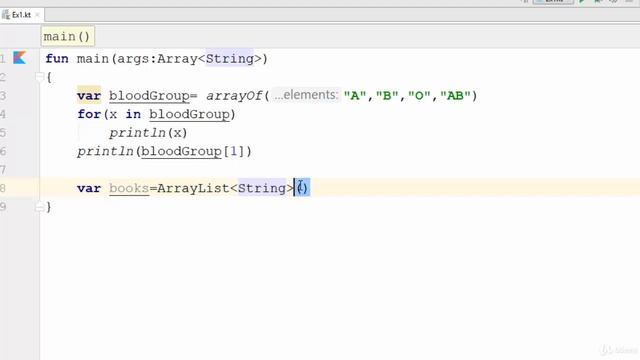Click 'String' inside ArrayList<String>
The height and width of the screenshot is (360, 640).
(262, 188)
